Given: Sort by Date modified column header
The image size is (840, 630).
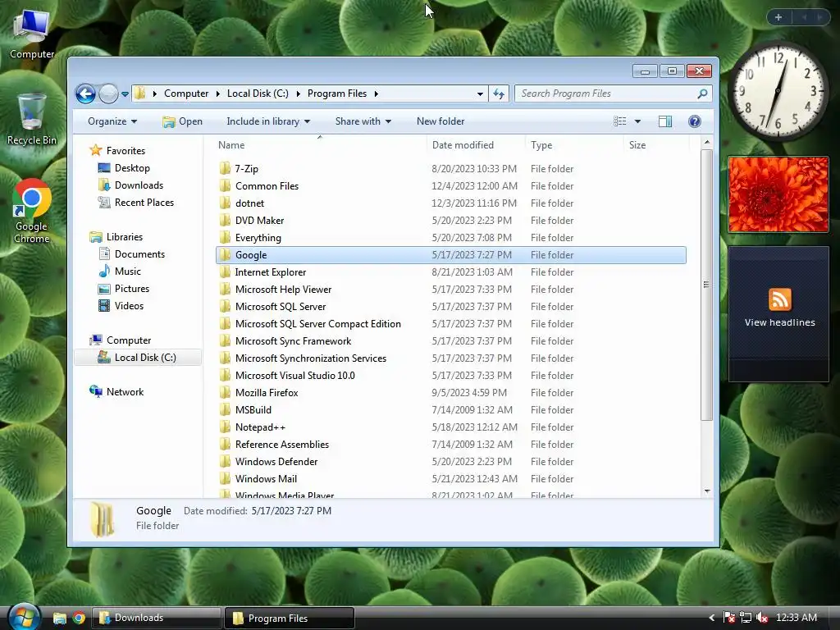Looking at the screenshot, I should tap(463, 145).
